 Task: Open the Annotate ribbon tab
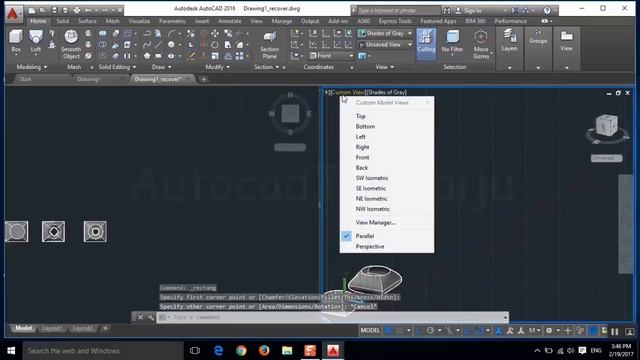click(x=230, y=21)
